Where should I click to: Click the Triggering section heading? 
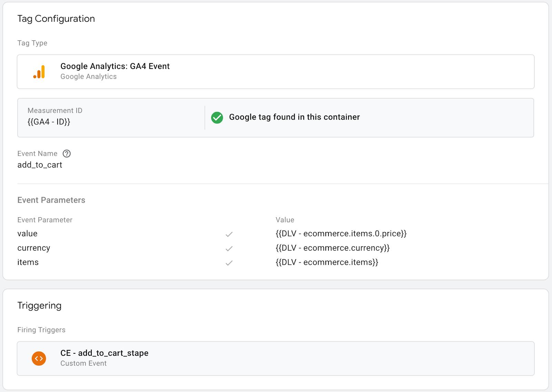coord(39,306)
